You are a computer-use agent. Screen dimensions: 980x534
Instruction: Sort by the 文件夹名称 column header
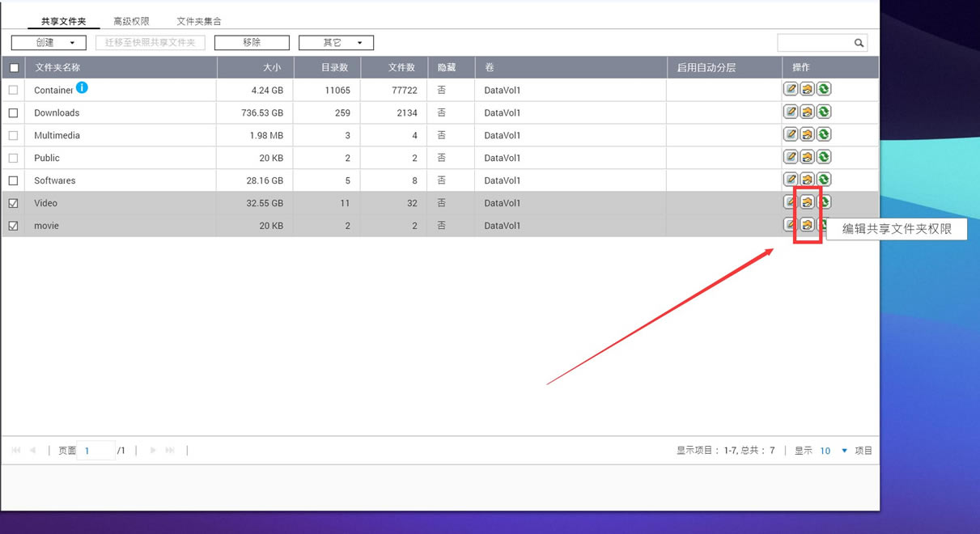point(121,67)
